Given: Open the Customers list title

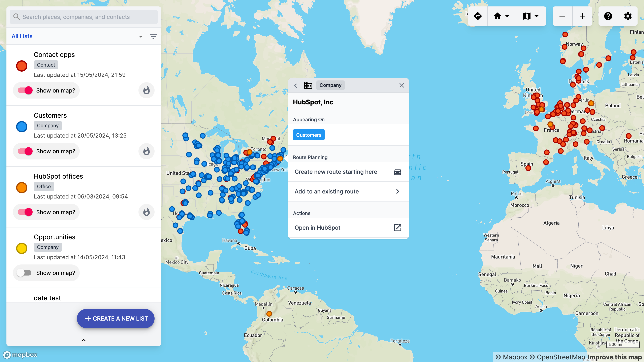Looking at the screenshot, I should pos(50,115).
